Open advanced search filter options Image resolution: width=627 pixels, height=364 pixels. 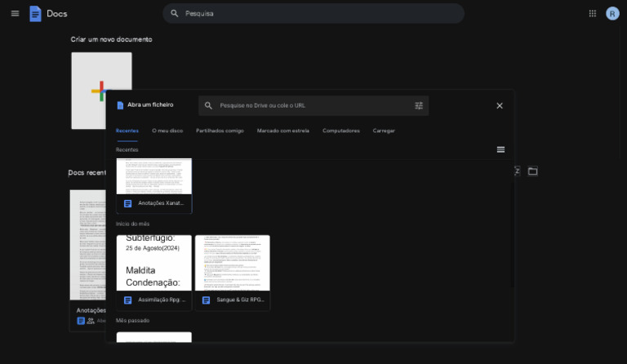(419, 105)
